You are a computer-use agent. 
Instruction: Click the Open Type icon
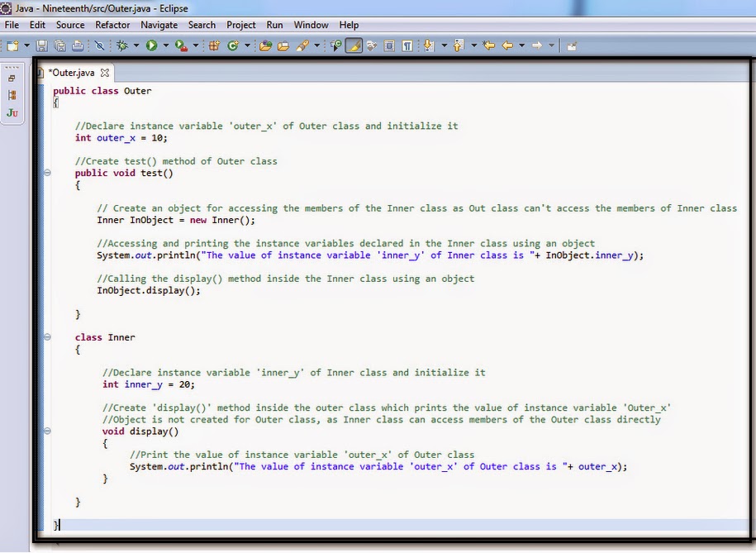(265, 45)
